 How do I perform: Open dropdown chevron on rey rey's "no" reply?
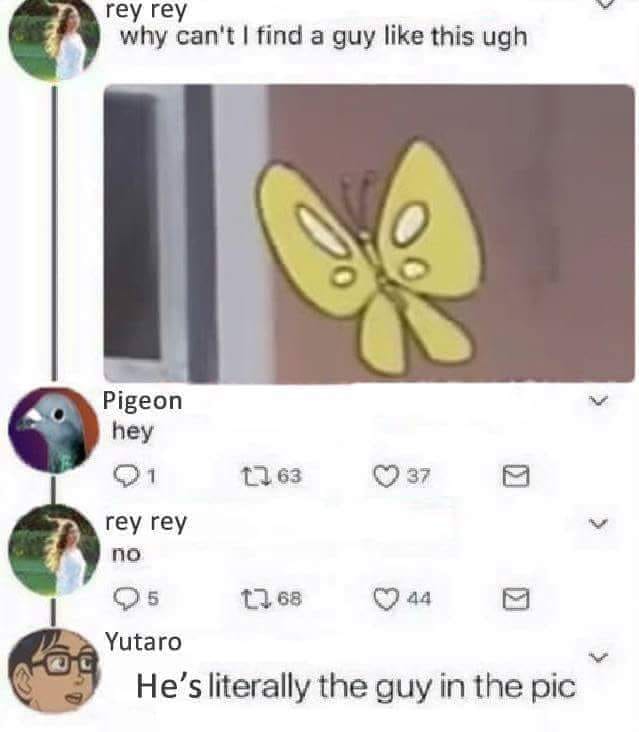coord(598,523)
